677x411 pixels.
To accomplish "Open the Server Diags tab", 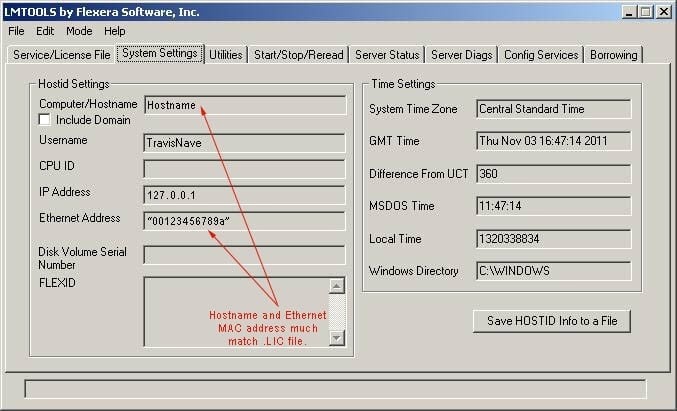I will click(462, 55).
